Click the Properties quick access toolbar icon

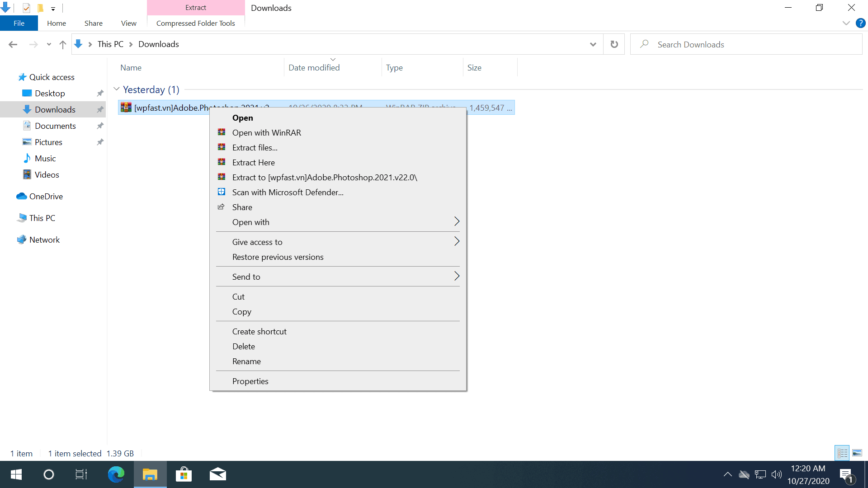tap(26, 8)
